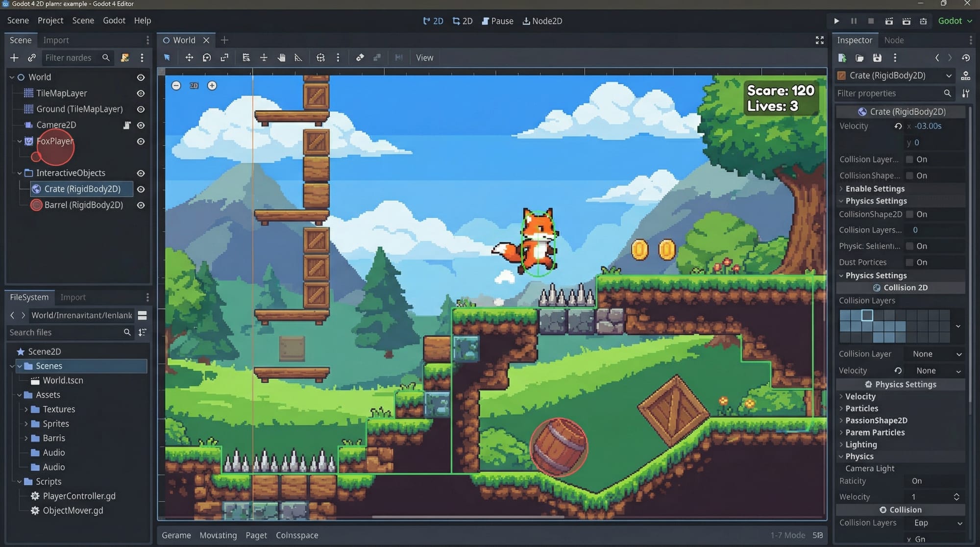Screen dimensions: 980x547
Task: Collapse the InteractiveObjects node tree
Action: click(x=20, y=173)
